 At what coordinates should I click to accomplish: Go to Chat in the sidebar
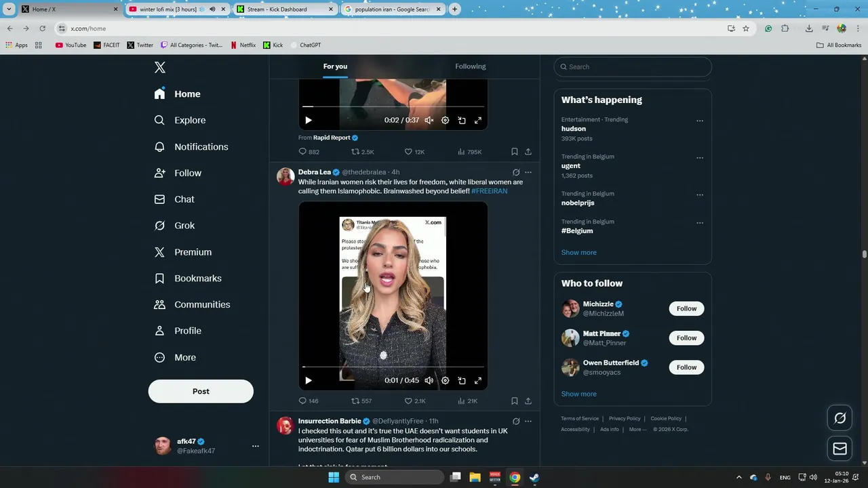pos(174,199)
